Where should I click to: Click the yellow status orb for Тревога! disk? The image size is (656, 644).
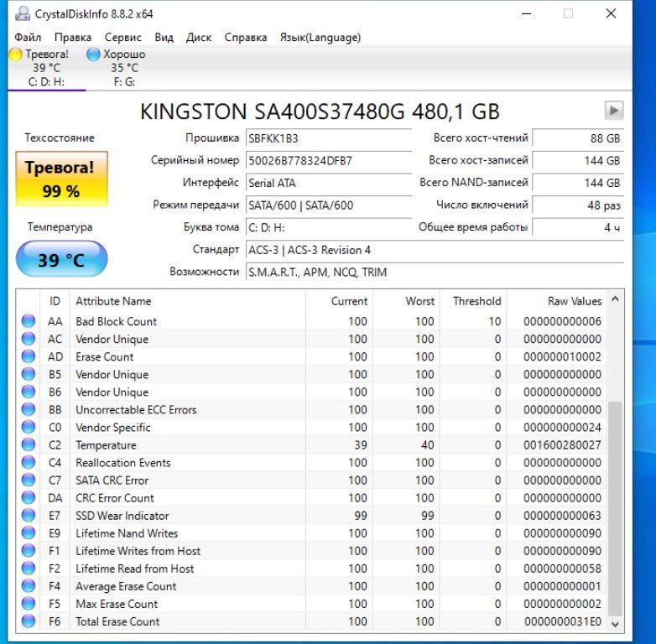coord(15,55)
